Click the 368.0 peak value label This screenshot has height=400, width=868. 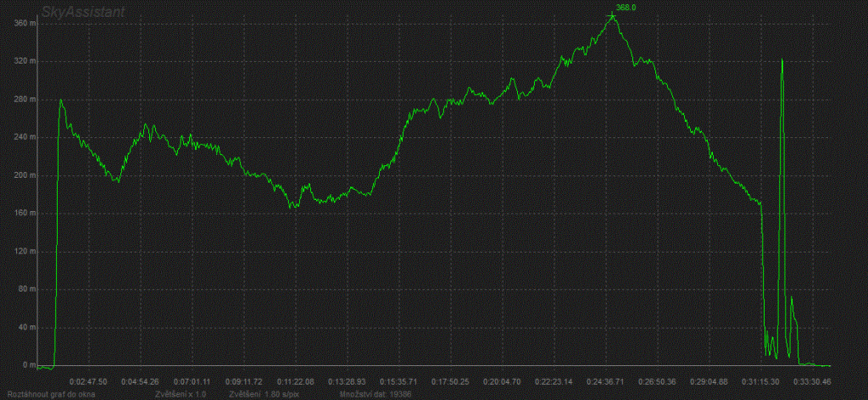(626, 8)
